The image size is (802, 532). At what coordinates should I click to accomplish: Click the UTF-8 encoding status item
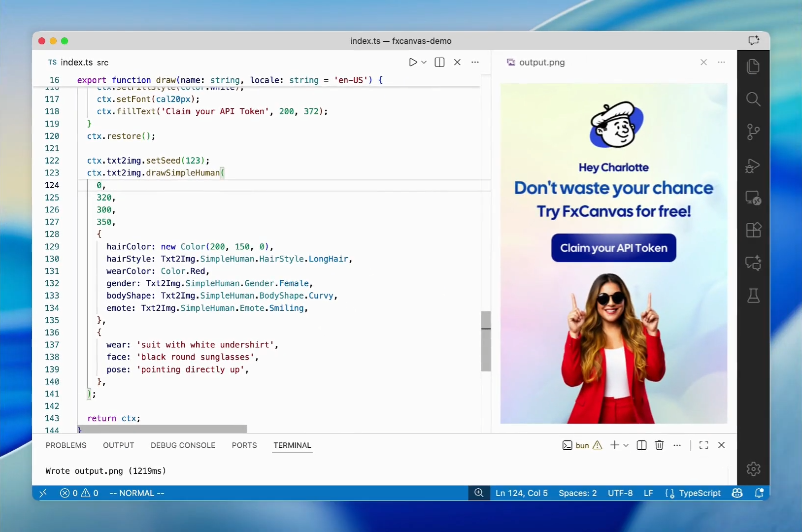(620, 493)
